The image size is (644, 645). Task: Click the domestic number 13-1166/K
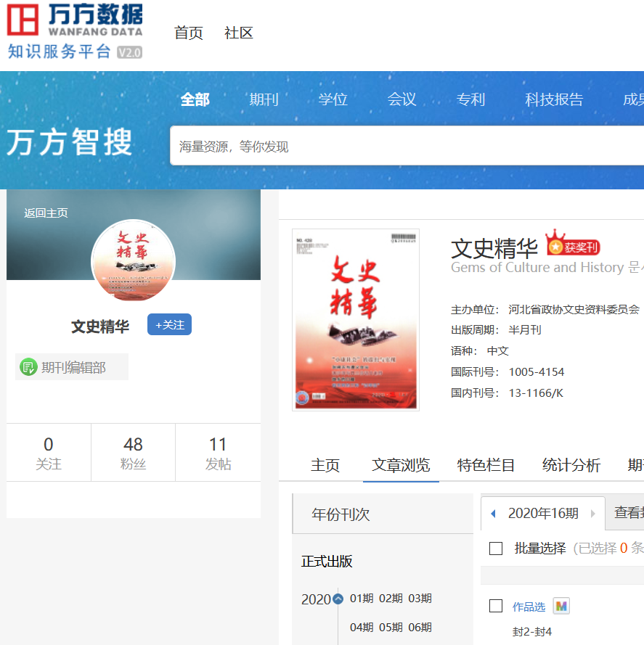coord(536,393)
